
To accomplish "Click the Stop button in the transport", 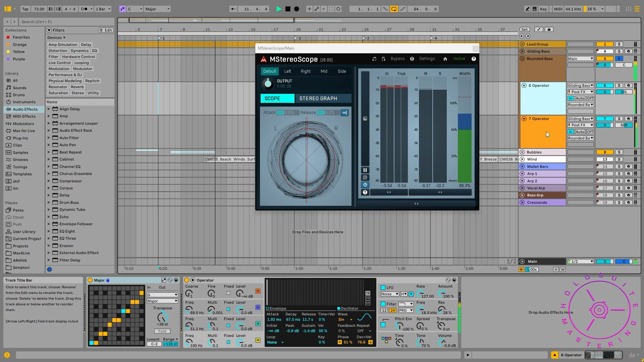I will [x=288, y=9].
